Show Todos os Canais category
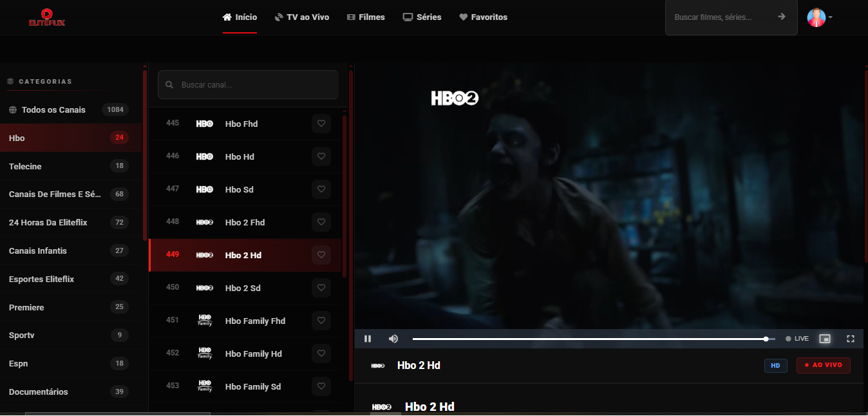This screenshot has height=416, width=868. (71, 109)
